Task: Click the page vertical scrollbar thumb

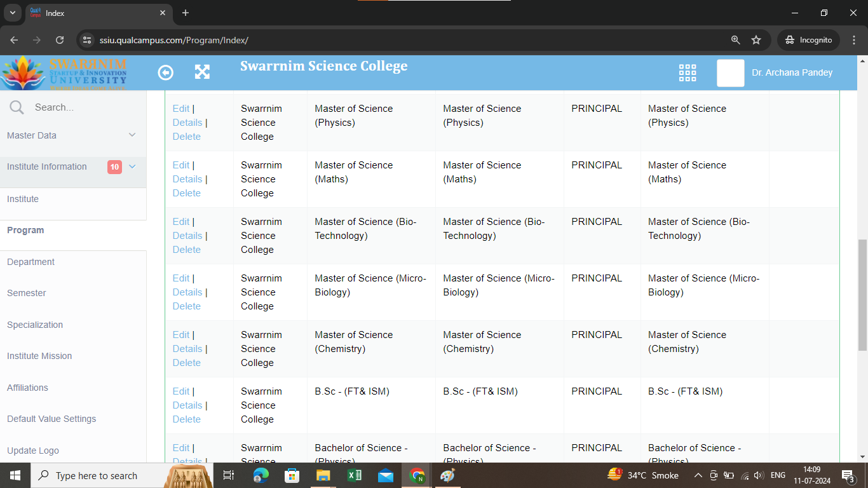Action: (862, 295)
